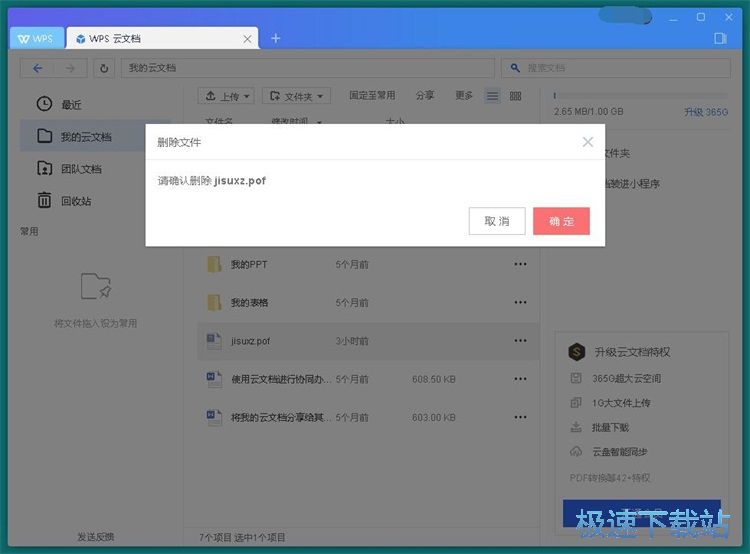Click 固定至常用 in the toolbar
Viewport: 750px width, 554px height.
(x=372, y=96)
